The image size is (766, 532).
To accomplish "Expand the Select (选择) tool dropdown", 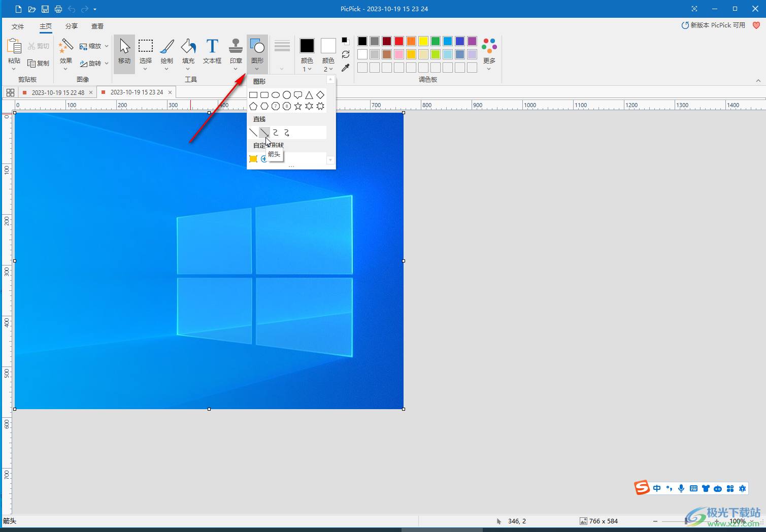I will 146,69.
